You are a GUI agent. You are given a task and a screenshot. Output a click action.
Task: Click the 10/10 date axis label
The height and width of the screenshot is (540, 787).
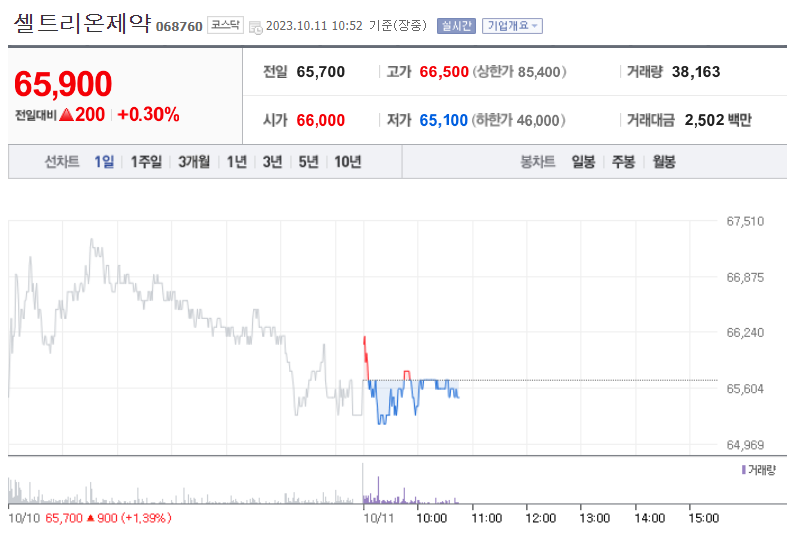pos(24,518)
